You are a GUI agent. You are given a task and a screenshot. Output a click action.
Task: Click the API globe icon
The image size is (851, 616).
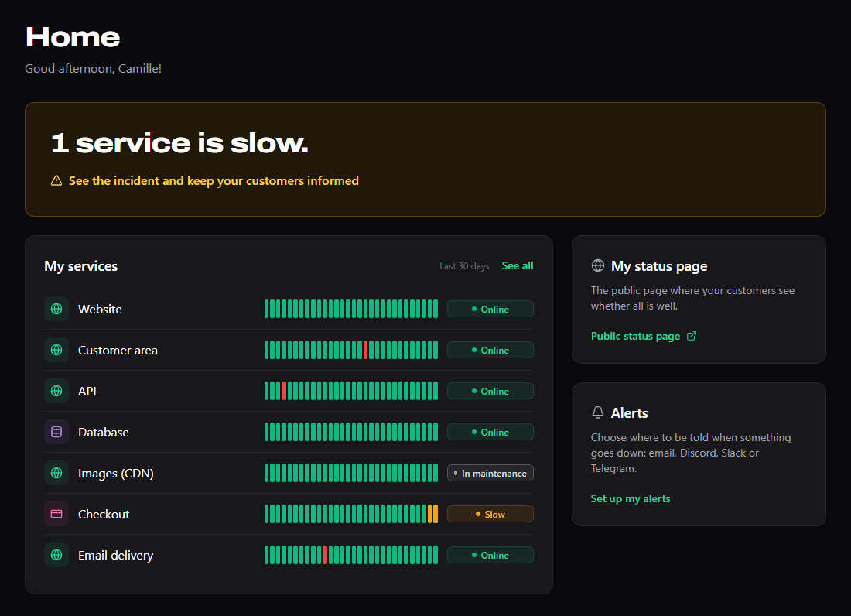(x=56, y=391)
